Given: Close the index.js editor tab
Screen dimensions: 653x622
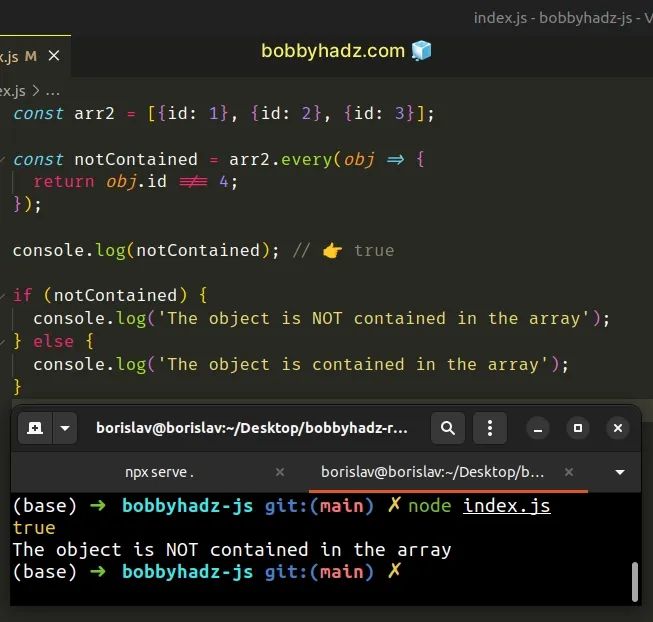Looking at the screenshot, I should pos(54,56).
